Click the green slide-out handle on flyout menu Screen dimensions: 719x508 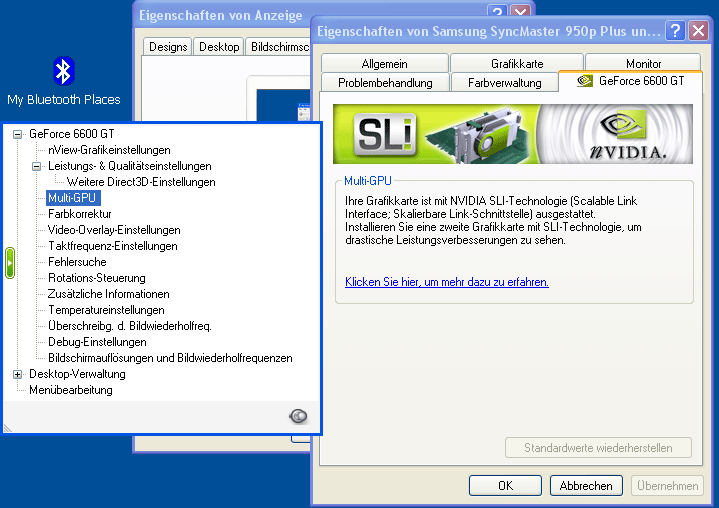(10, 263)
